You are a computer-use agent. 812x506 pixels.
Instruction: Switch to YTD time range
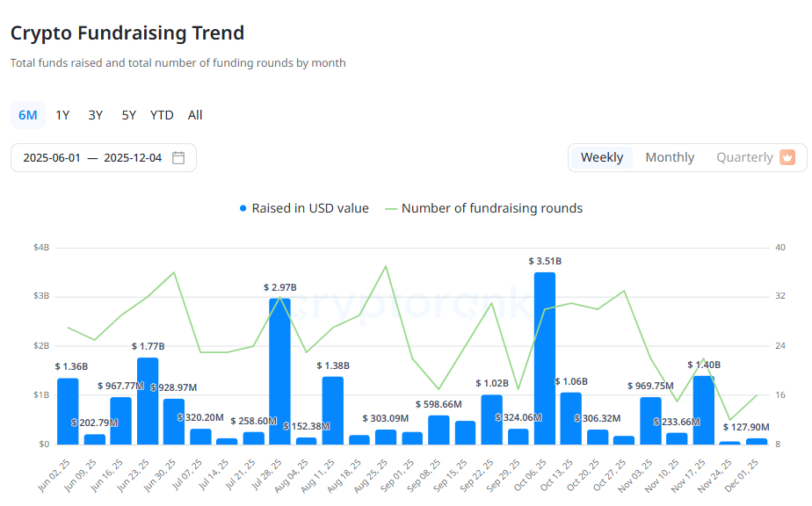pyautogui.click(x=162, y=115)
